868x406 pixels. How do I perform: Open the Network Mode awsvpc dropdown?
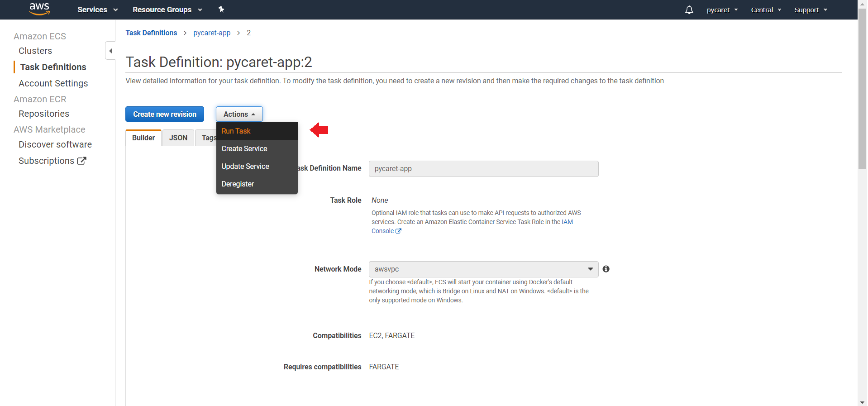(483, 269)
